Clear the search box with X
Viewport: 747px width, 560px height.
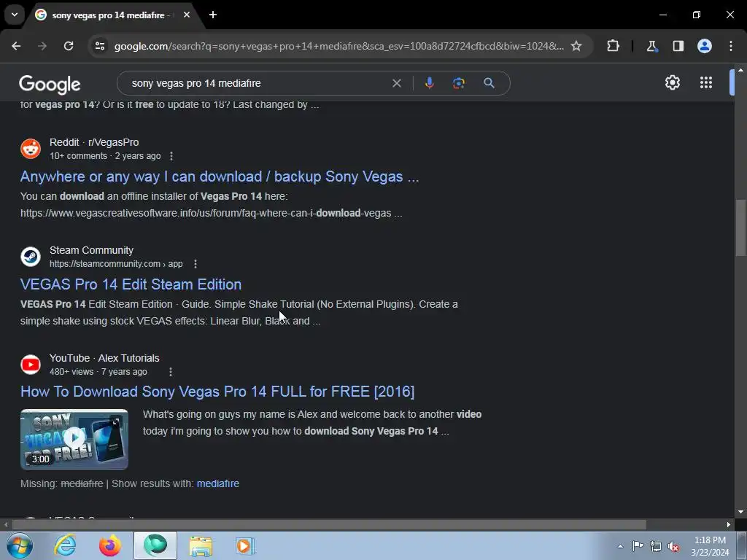click(x=396, y=83)
